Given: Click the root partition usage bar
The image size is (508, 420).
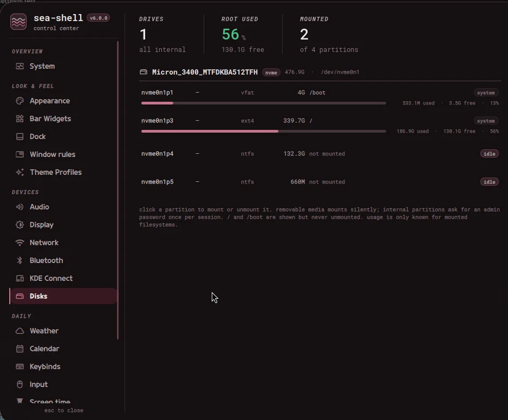Looking at the screenshot, I should click(x=263, y=131).
